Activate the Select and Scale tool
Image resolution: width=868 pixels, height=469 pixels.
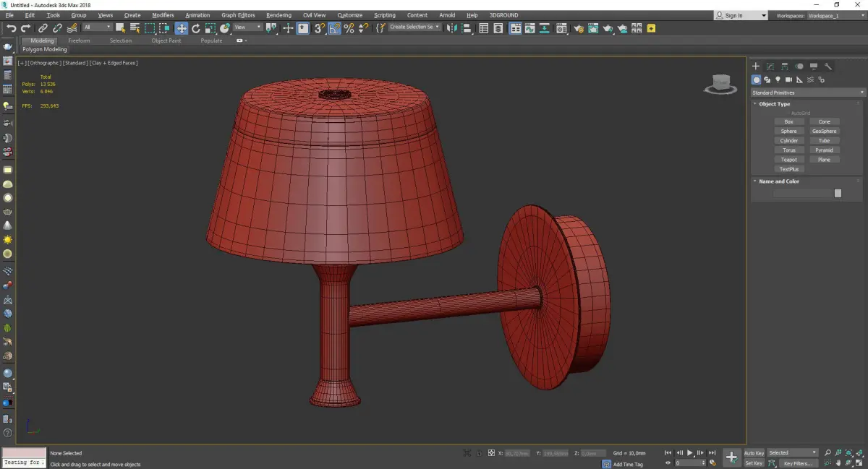[x=210, y=28]
